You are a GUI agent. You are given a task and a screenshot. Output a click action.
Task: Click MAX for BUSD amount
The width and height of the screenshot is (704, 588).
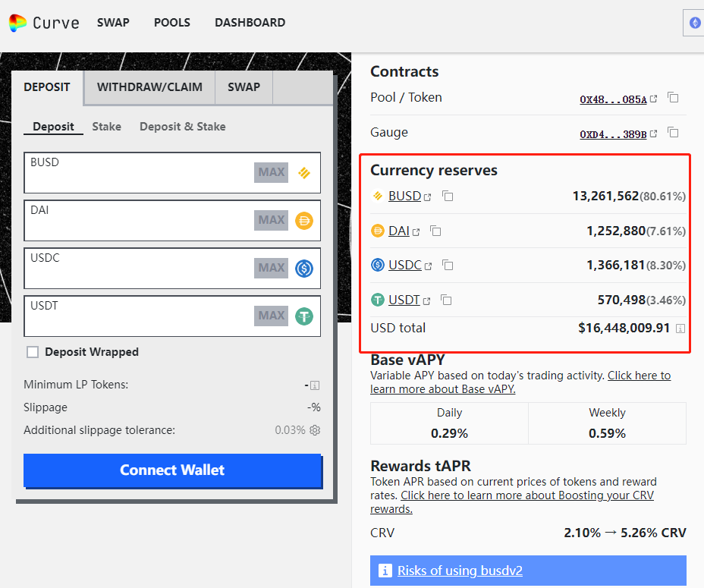pos(271,172)
